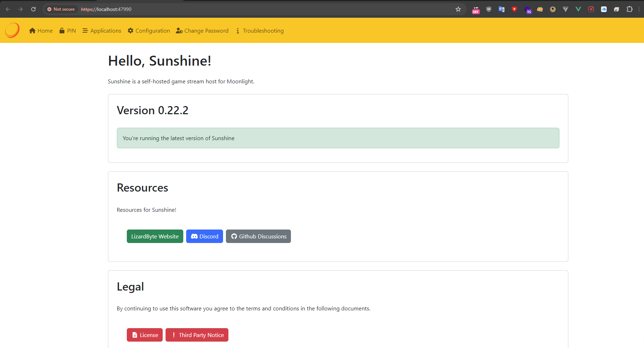The height and width of the screenshot is (348, 644).
Task: Navigate to Configuration
Action: (149, 31)
